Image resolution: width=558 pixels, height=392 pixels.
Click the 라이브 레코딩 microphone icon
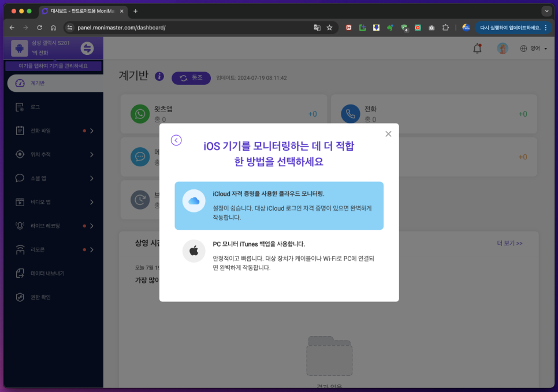coord(20,226)
